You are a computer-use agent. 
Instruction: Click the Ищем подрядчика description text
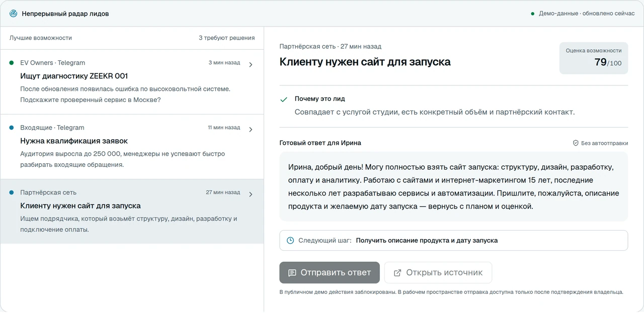[129, 224]
